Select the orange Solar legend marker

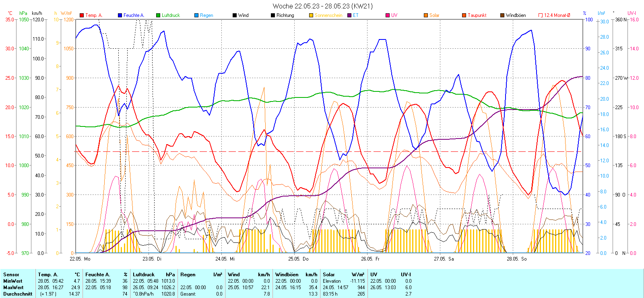(x=426, y=15)
